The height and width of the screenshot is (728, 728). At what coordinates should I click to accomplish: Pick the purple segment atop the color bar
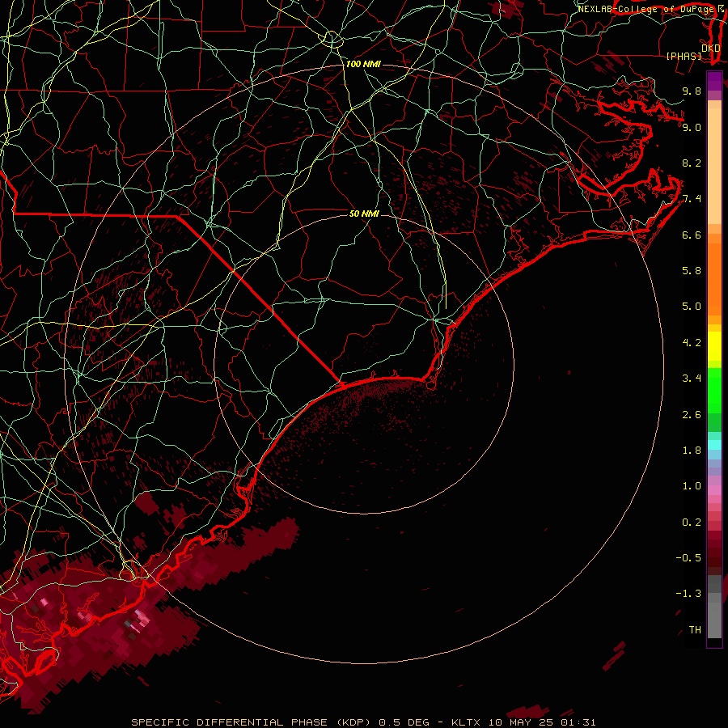(x=714, y=81)
